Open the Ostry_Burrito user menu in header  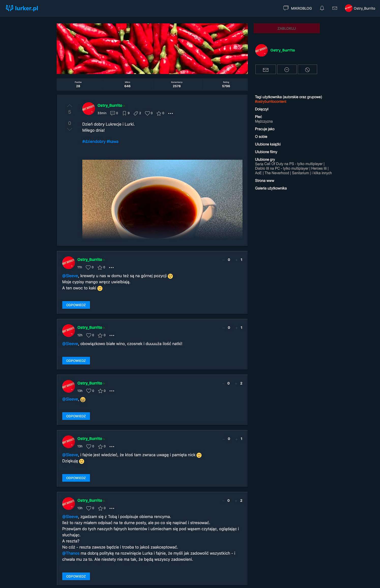(360, 8)
